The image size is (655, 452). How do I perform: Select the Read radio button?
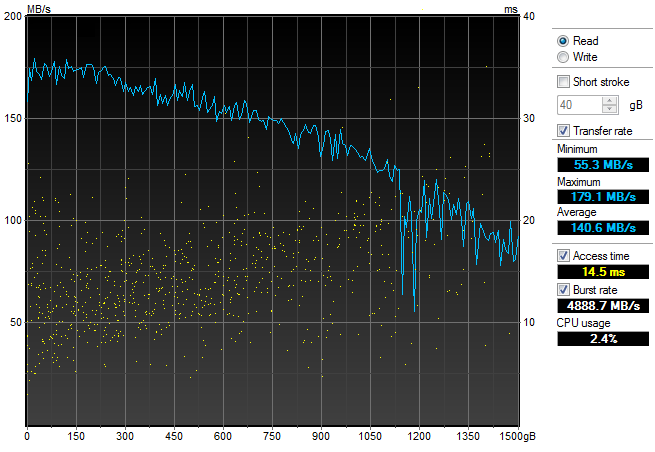[x=563, y=41]
